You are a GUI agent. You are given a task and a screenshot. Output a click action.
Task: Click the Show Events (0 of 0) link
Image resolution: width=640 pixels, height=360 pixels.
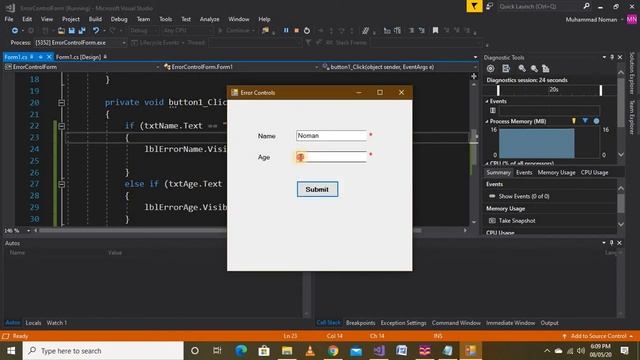point(524,196)
